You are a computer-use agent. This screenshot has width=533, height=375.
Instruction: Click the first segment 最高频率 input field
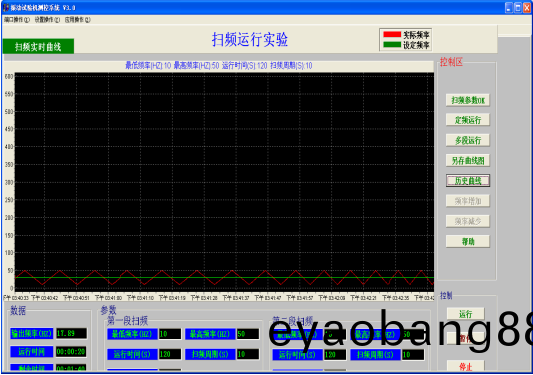point(248,334)
